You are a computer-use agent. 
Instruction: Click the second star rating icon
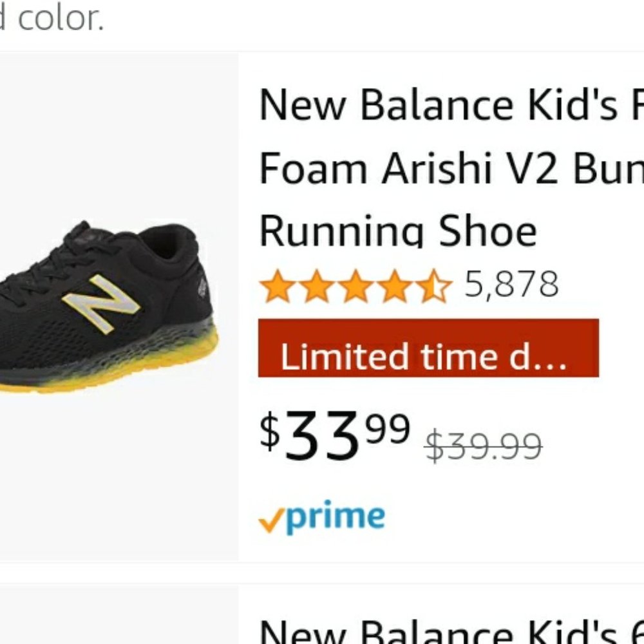(315, 285)
